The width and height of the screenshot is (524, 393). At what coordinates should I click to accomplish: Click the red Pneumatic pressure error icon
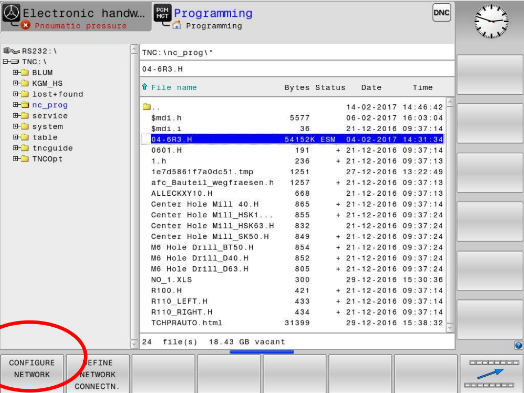click(25, 25)
